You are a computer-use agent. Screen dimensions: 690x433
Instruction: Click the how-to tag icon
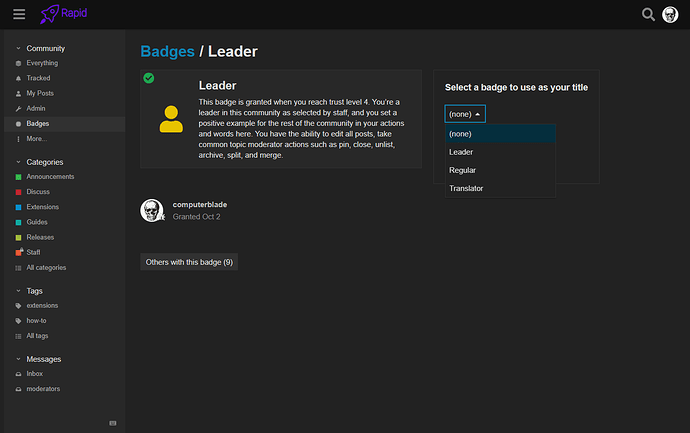click(18, 321)
